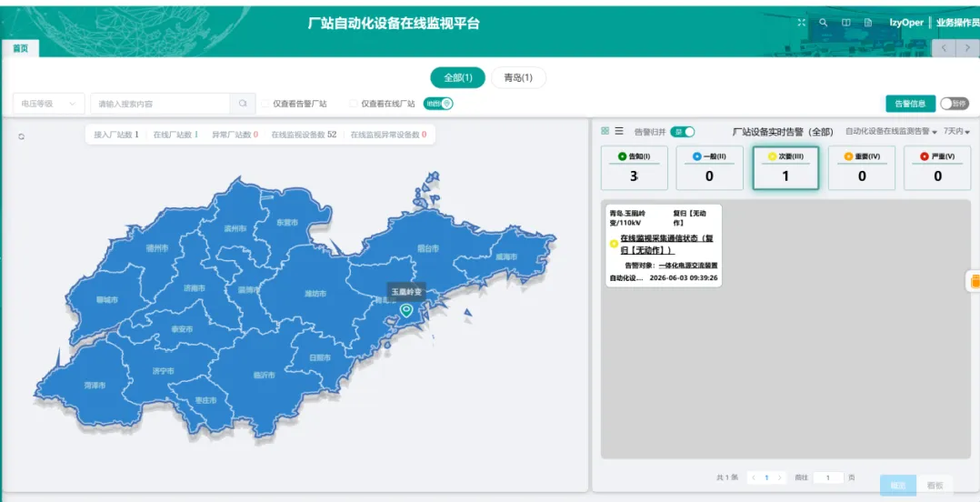Open the split-view book icon in header

coord(845,23)
